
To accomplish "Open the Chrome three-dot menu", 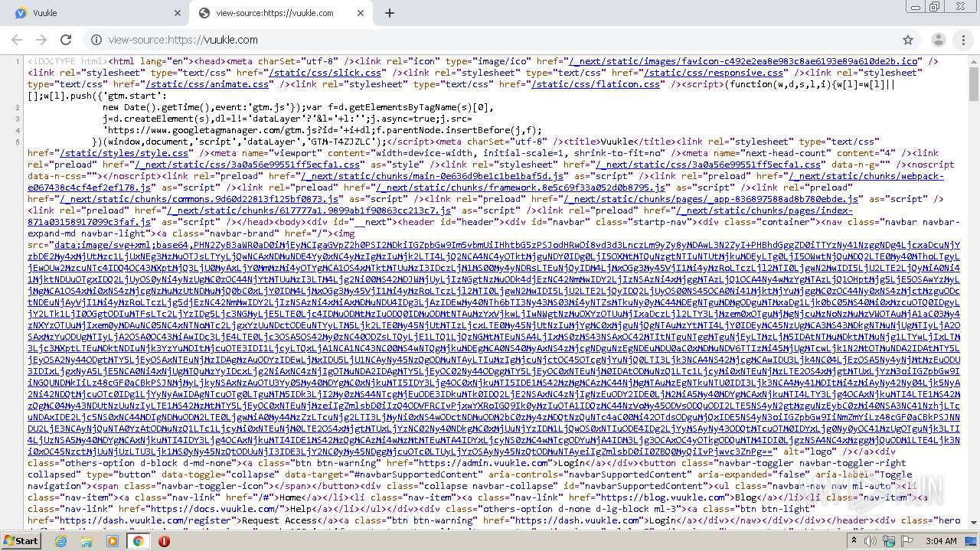I will tap(963, 40).
